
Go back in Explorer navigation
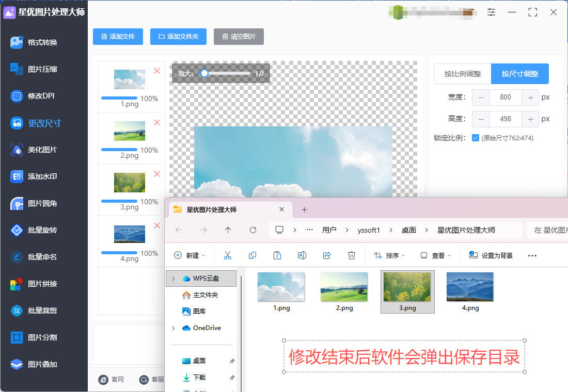pos(179,230)
